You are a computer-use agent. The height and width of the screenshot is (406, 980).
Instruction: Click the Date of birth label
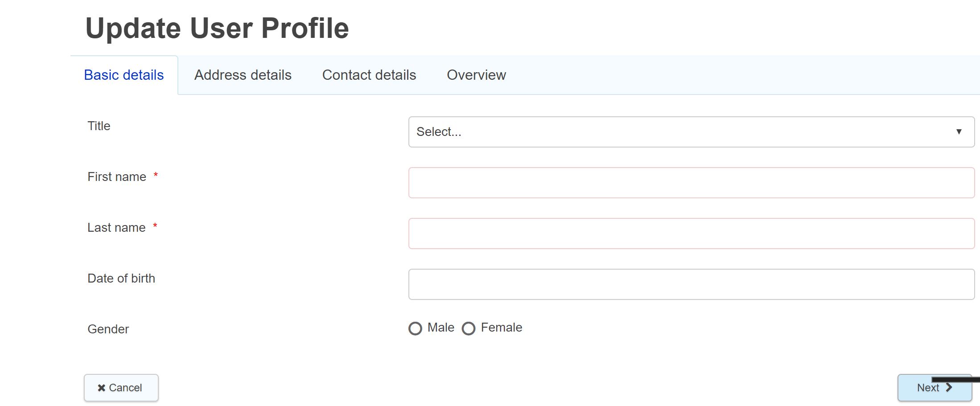(x=121, y=279)
